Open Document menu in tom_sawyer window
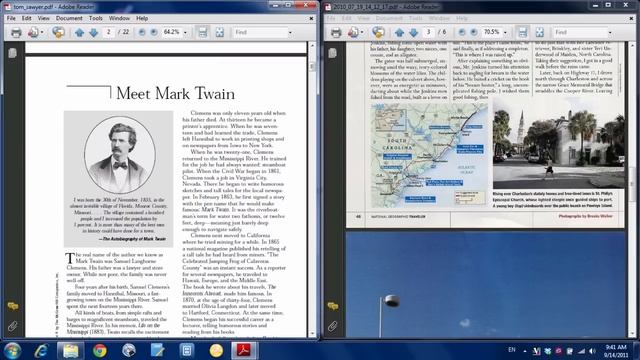The image size is (640, 360). point(69,18)
